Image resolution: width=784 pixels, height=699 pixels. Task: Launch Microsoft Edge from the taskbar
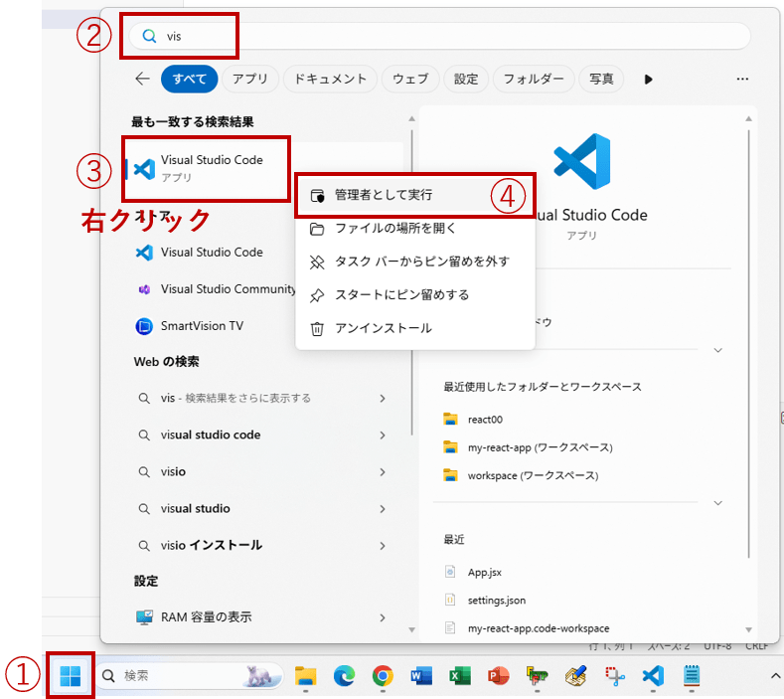344,676
